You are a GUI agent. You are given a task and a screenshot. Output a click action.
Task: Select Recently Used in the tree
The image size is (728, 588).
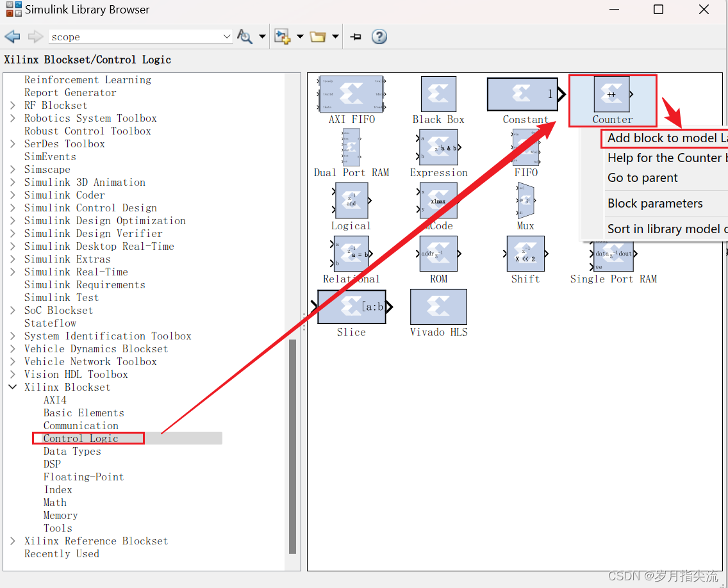click(x=62, y=553)
